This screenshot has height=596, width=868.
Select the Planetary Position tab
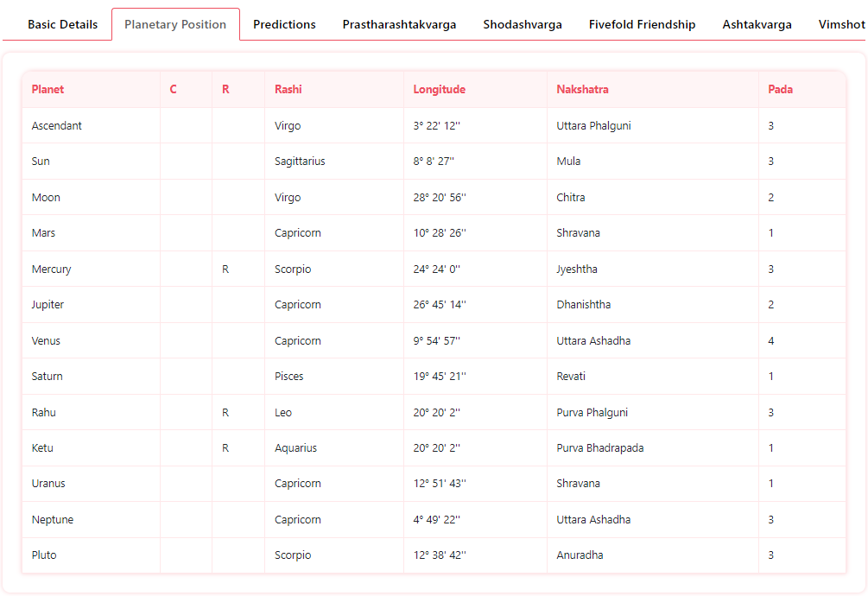coord(175,24)
